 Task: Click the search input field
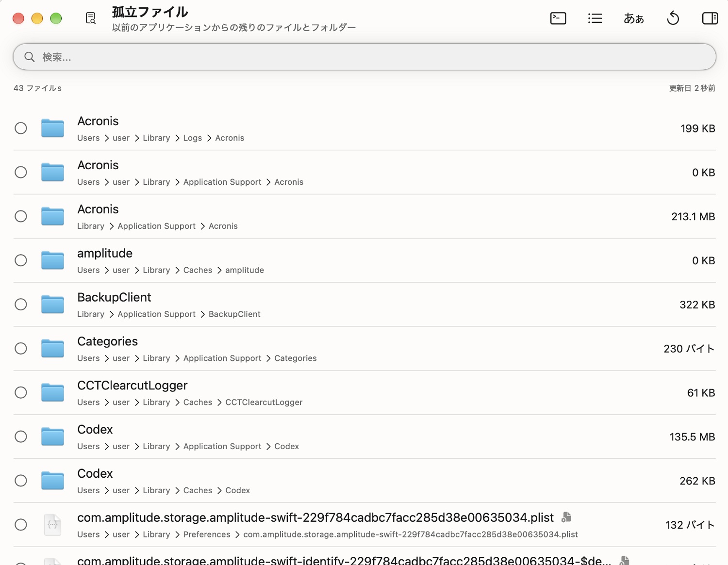(364, 57)
